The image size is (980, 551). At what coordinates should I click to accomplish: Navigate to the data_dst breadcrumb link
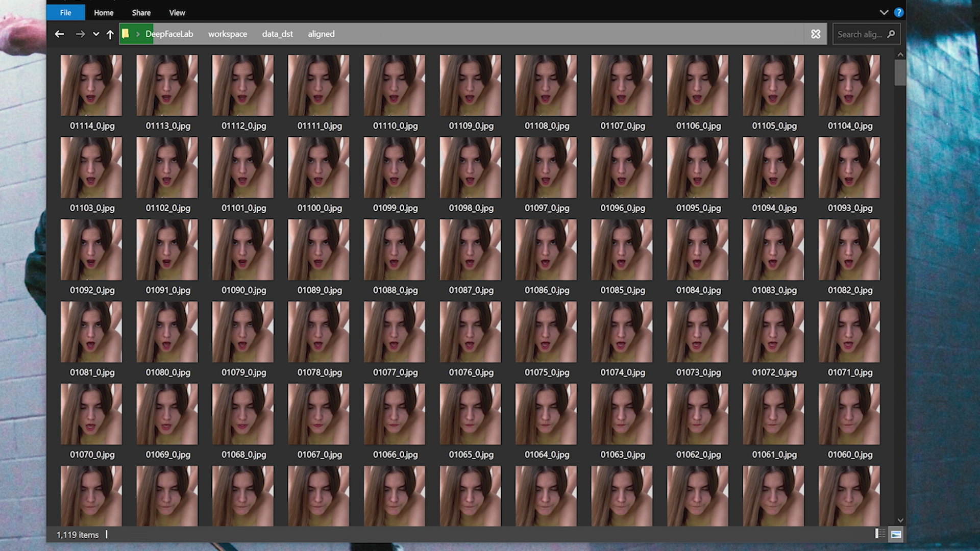pos(277,34)
